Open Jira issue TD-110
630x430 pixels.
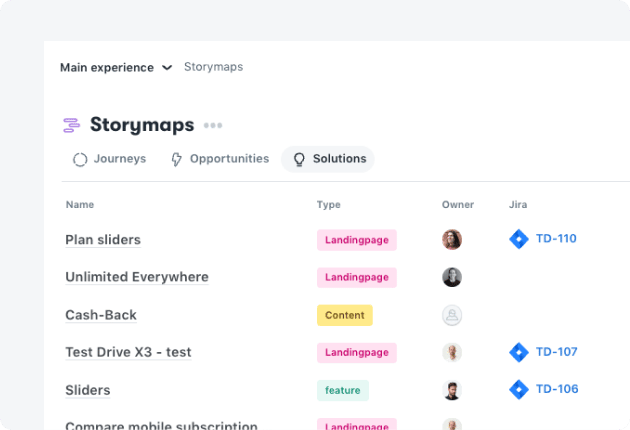pyautogui.click(x=556, y=239)
